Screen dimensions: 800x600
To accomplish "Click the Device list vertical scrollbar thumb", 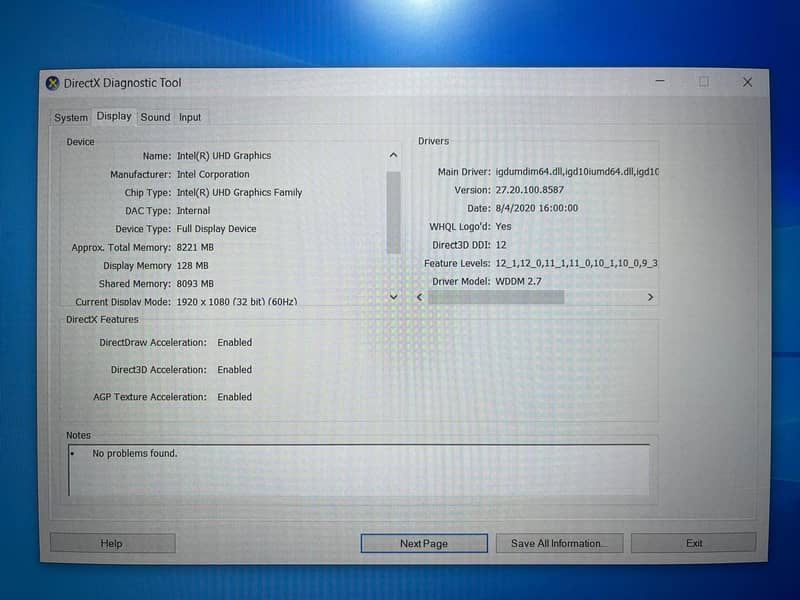I will (x=393, y=212).
